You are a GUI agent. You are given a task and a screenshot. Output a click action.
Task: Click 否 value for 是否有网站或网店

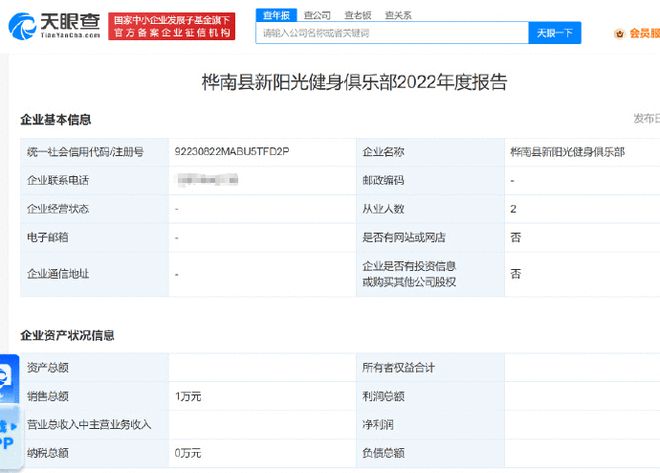click(516, 238)
